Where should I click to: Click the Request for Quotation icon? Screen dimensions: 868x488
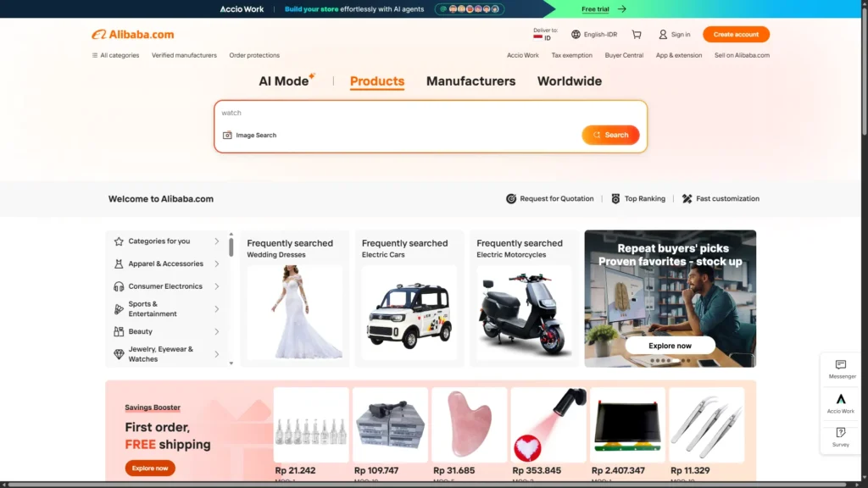[x=511, y=198]
